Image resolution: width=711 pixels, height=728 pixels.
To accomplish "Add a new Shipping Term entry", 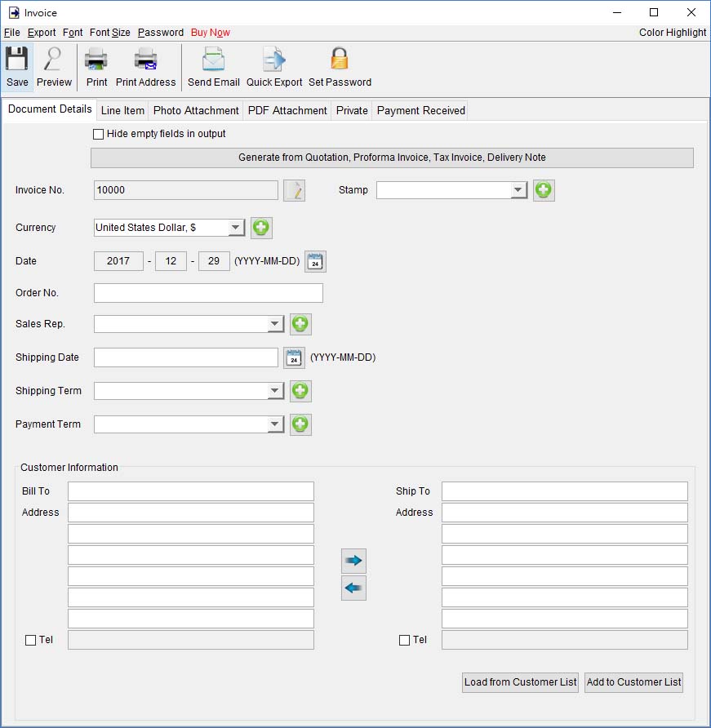I will pos(300,391).
